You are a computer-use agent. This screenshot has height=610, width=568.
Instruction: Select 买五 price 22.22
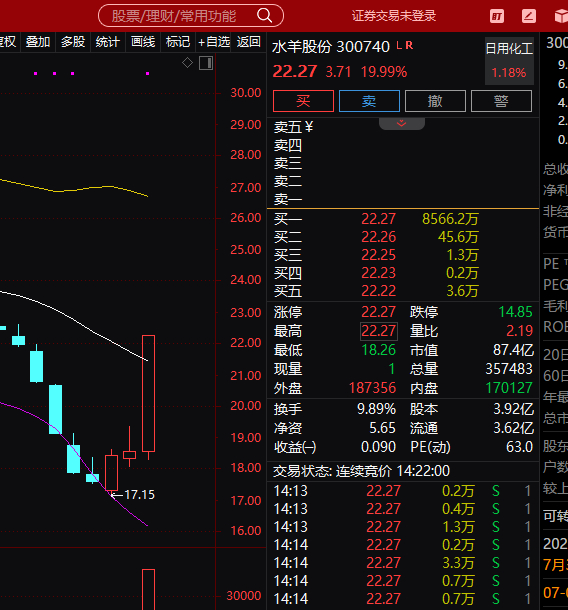[x=379, y=291]
